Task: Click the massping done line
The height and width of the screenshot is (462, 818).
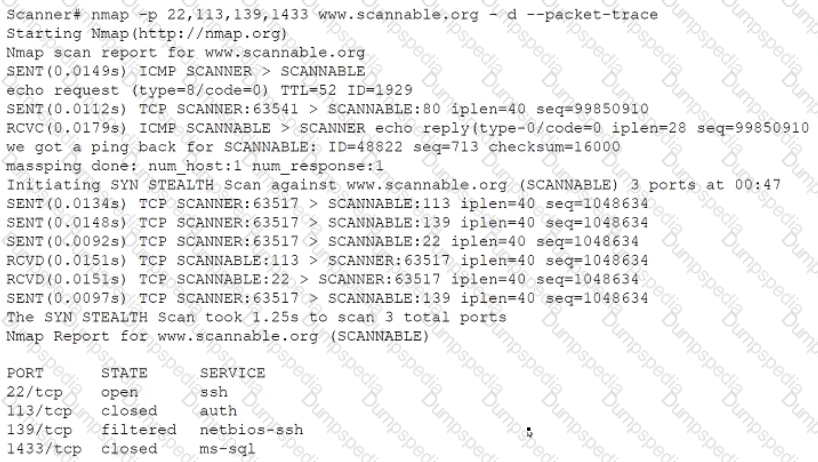Action: [195, 166]
